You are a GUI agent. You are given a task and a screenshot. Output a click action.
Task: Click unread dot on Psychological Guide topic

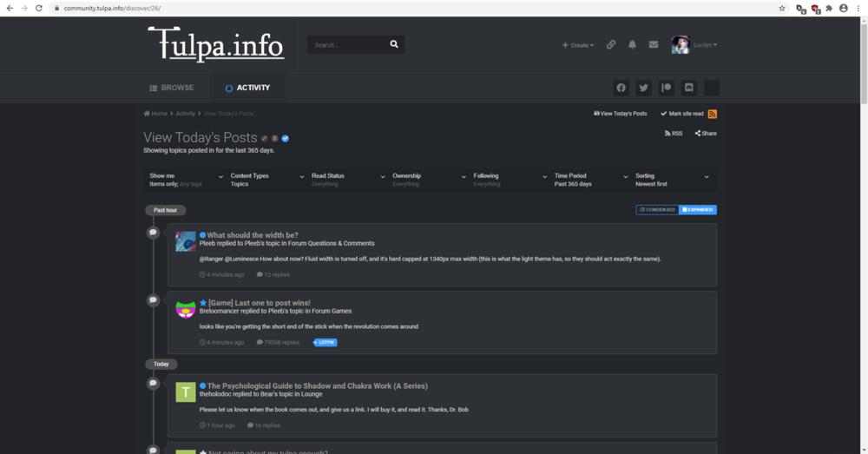click(x=202, y=386)
